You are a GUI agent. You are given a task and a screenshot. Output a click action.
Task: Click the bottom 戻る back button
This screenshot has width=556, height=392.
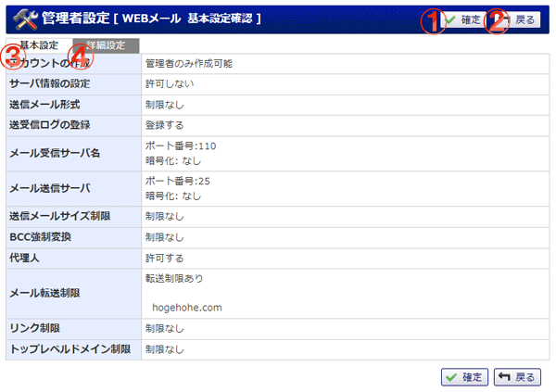point(517,377)
